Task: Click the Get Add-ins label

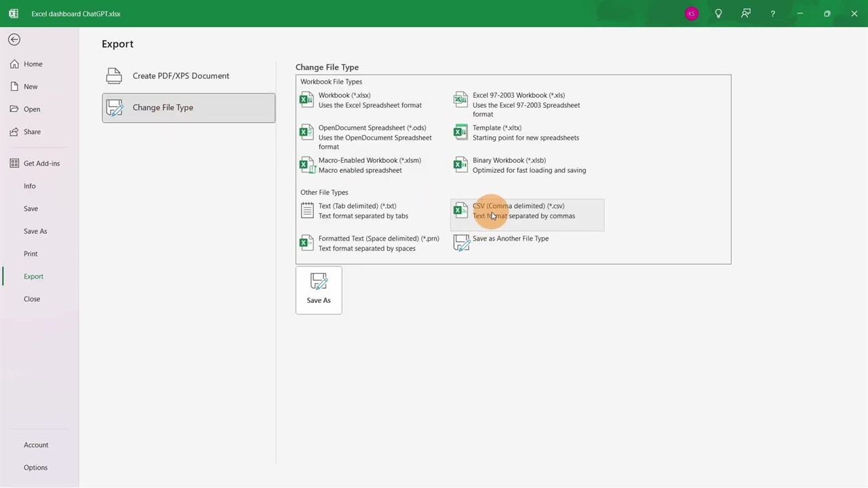Action: click(41, 163)
